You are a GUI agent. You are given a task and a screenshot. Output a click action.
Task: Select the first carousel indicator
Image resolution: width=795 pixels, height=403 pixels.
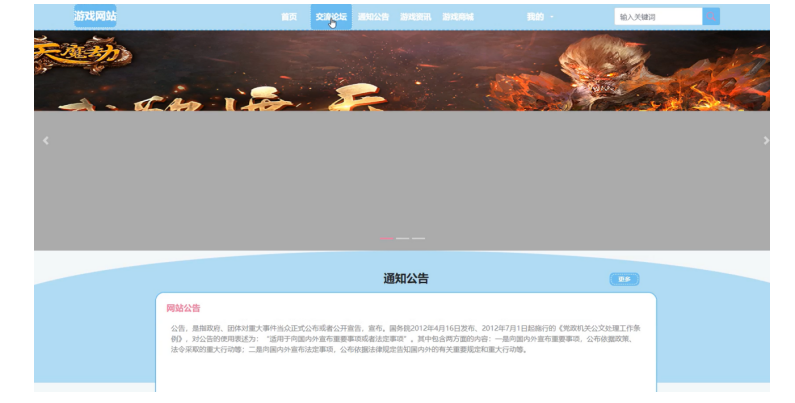tap(387, 238)
